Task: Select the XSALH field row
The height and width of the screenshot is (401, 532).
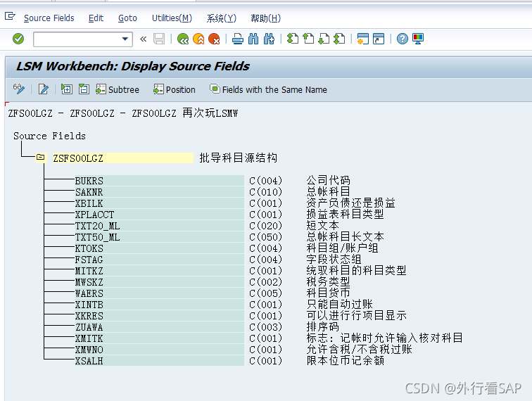Action: click(160, 361)
